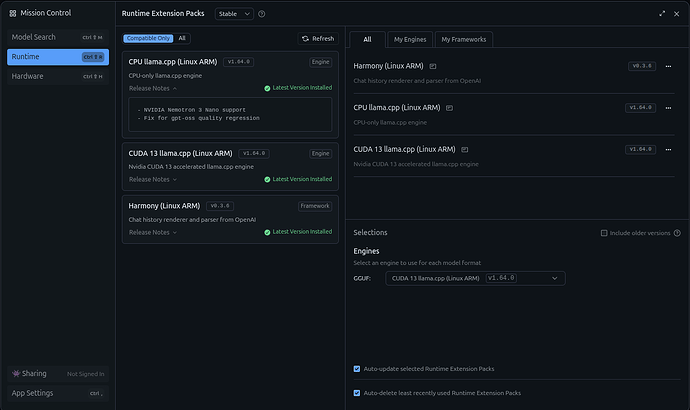Click the expand window icon at top right
Viewport: 690px width, 410px height.
point(662,14)
